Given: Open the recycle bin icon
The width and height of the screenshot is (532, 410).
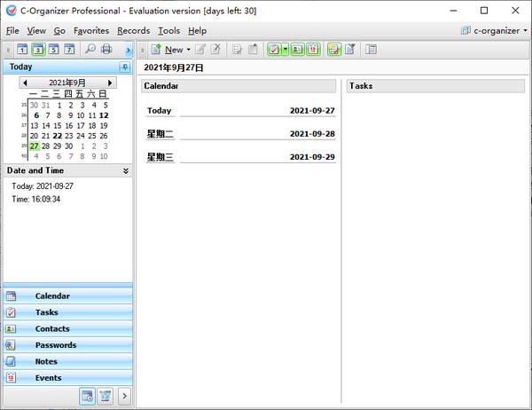Looking at the screenshot, I should tap(106, 396).
